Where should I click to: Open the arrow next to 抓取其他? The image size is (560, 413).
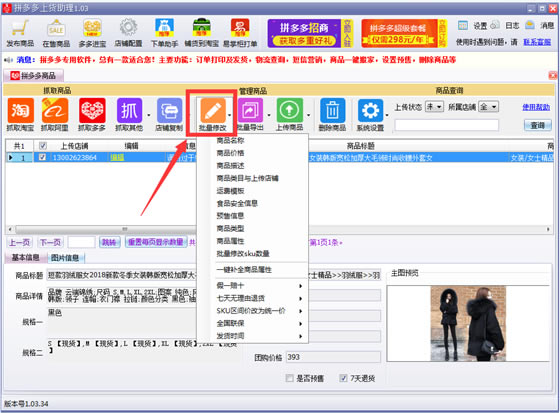pos(149,115)
